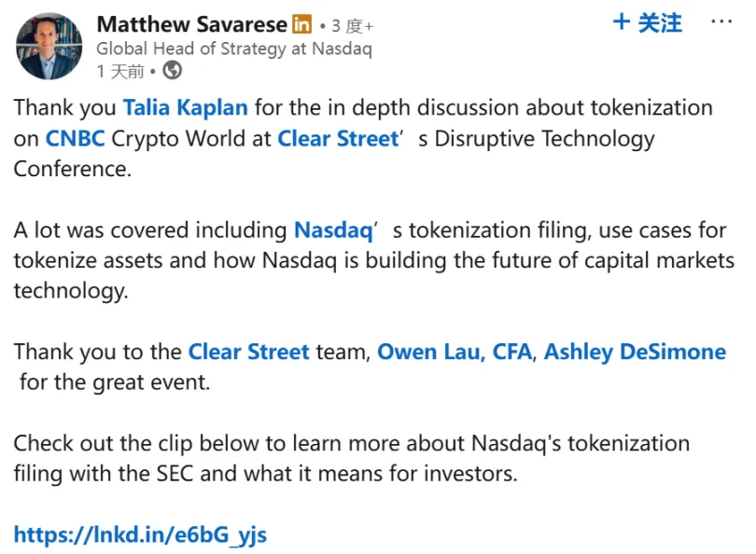Follow Matthew Savarese with the 关注 button

(x=647, y=23)
